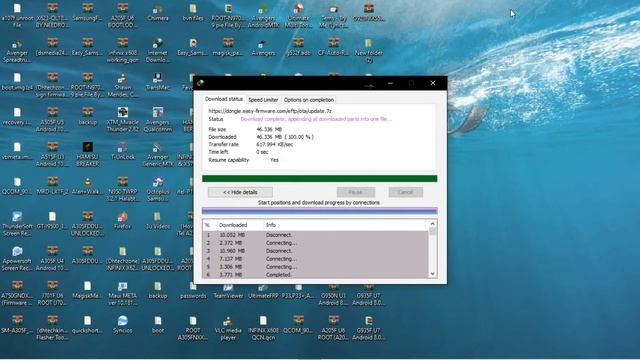Select the VLC media player icon
The image size is (640, 360).
coord(228,328)
